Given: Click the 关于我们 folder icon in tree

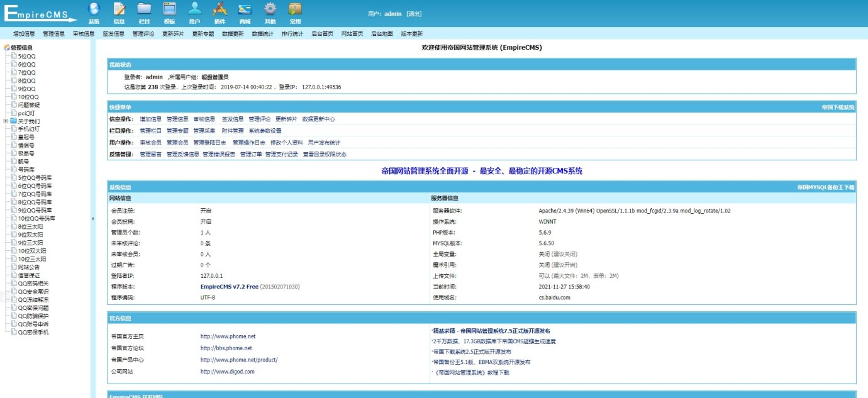Looking at the screenshot, I should coord(13,121).
